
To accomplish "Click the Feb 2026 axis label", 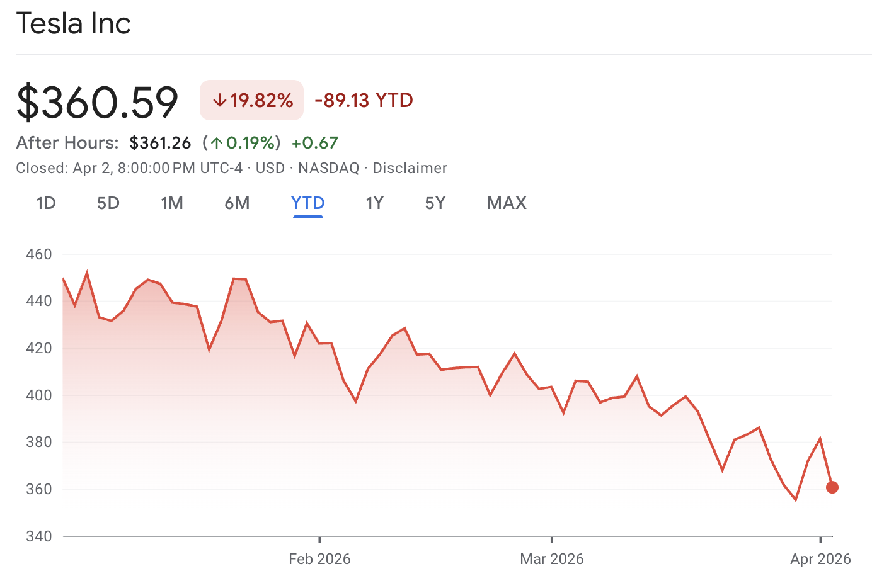I will click(x=319, y=558).
